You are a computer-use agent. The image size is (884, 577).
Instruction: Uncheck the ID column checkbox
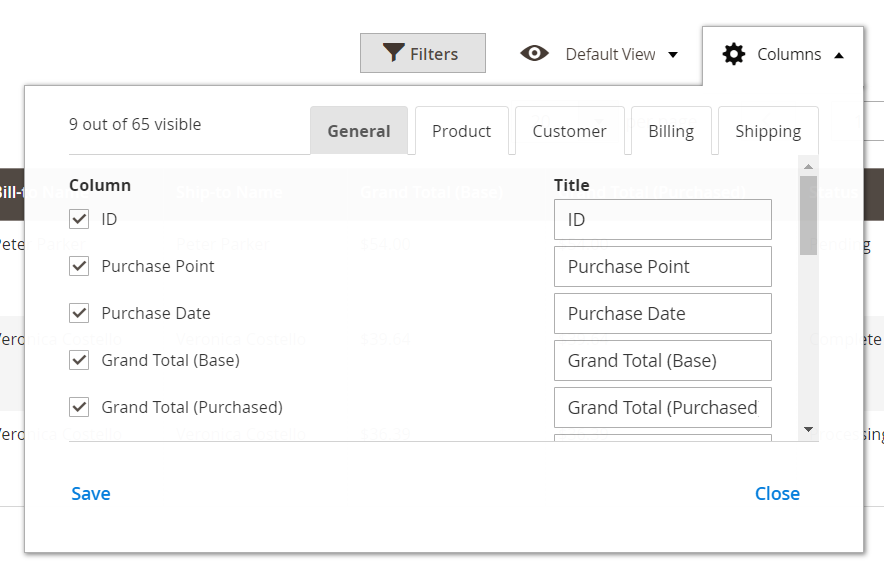79,219
